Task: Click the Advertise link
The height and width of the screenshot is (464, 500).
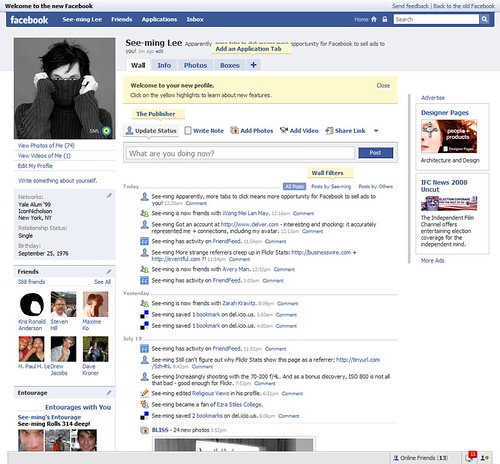Action: coord(433,98)
